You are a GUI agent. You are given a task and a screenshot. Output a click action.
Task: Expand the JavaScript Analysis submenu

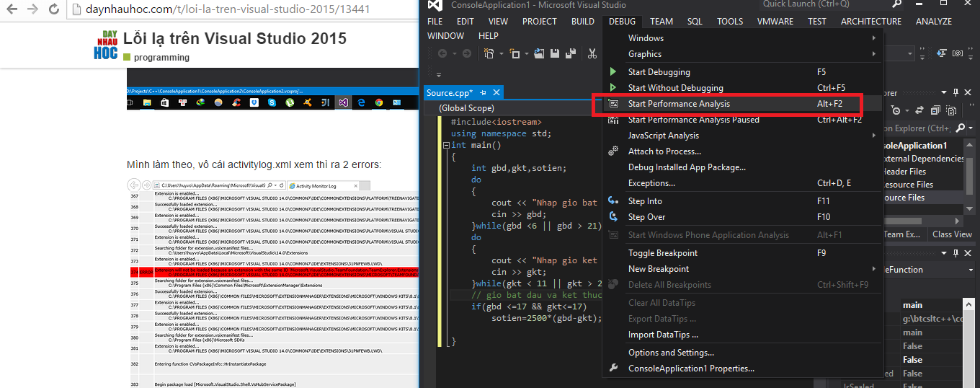point(742,135)
